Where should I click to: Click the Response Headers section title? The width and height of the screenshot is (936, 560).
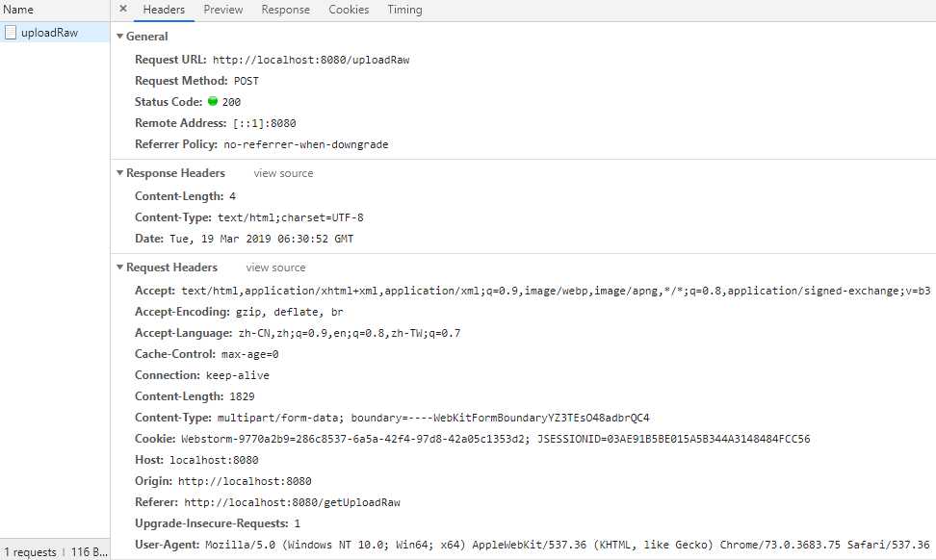[x=175, y=173]
